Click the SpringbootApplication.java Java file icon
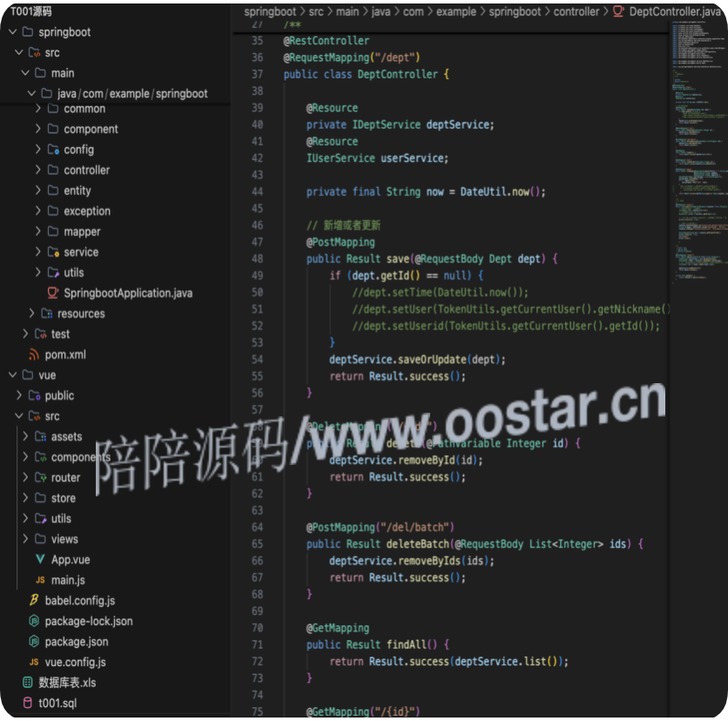Image resolution: width=728 pixels, height=721 pixels. (52, 293)
